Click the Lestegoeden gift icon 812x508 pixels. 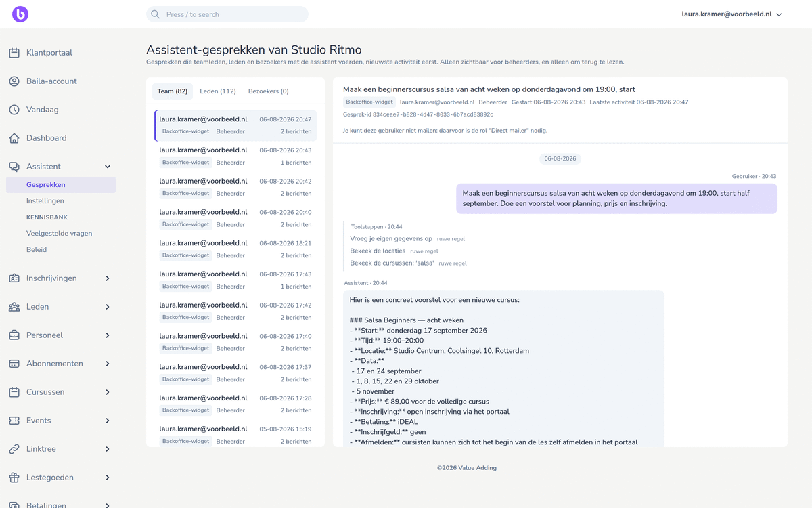click(x=14, y=478)
